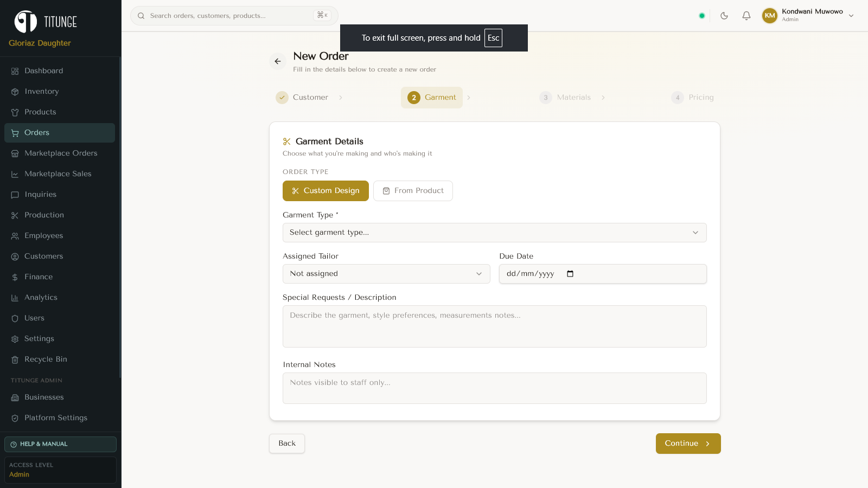This screenshot has width=868, height=488.
Task: Click the Customers user-circle icon
Action: coord(15,256)
